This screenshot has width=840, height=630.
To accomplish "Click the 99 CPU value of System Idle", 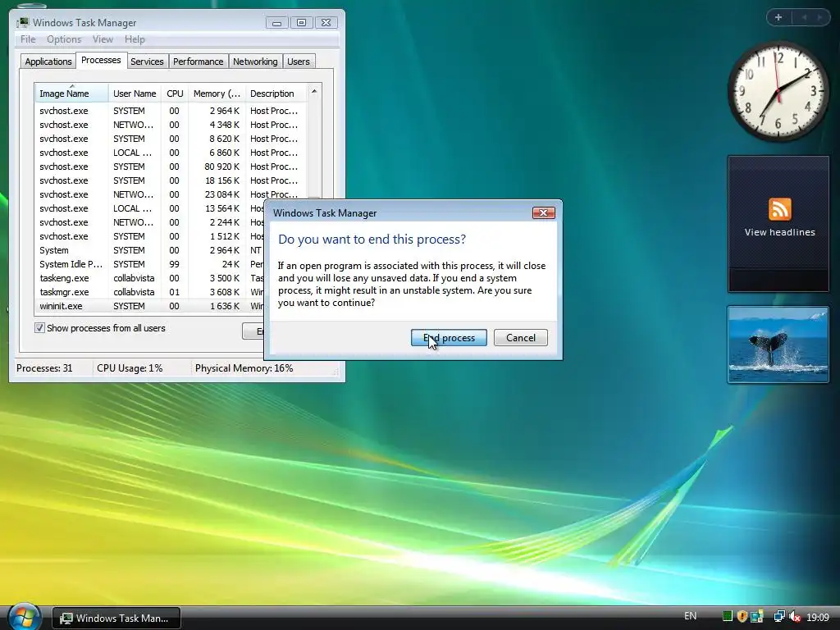I will tap(174, 264).
